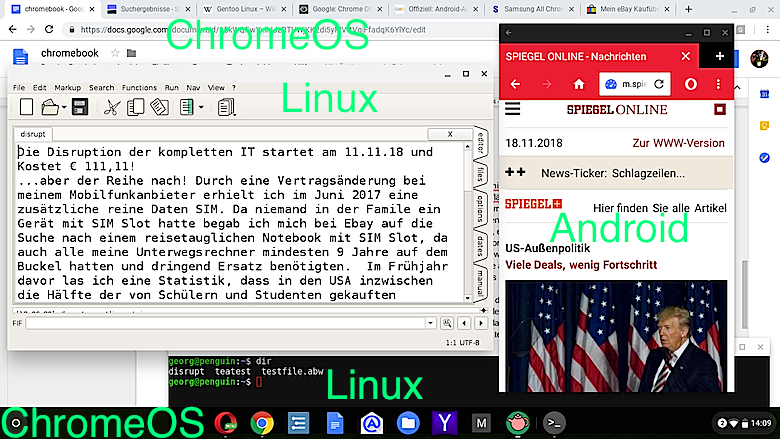Cut selection with the scissors icon
780x439 pixels.
(x=112, y=107)
